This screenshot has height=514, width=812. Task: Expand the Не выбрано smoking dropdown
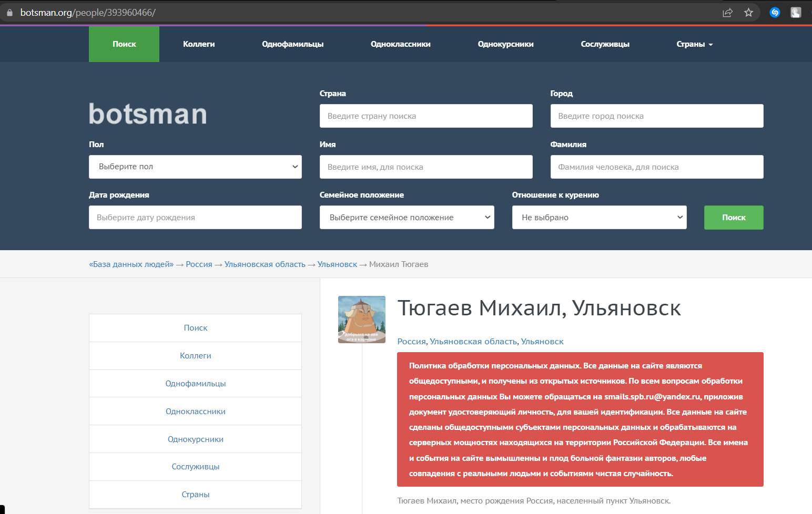pyautogui.click(x=600, y=218)
